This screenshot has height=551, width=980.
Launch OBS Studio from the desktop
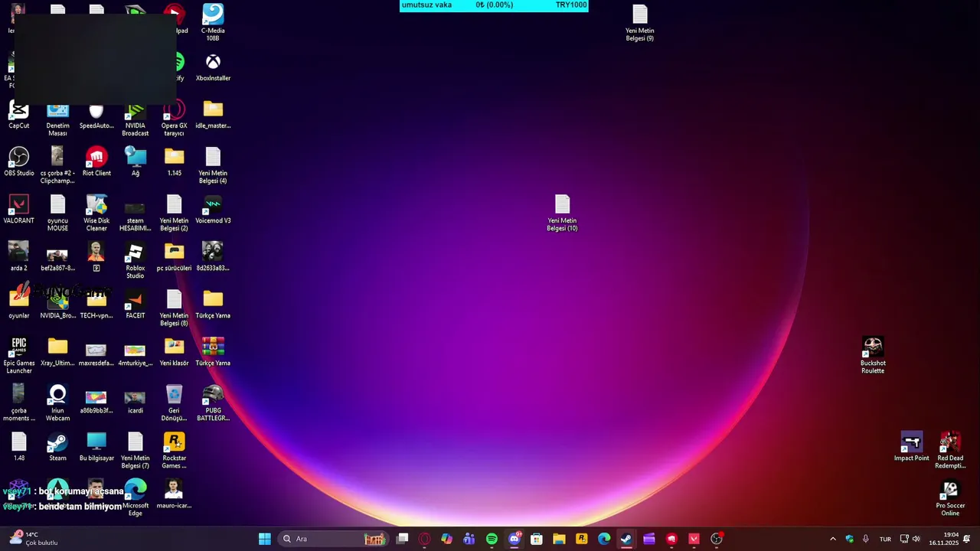[18, 161]
